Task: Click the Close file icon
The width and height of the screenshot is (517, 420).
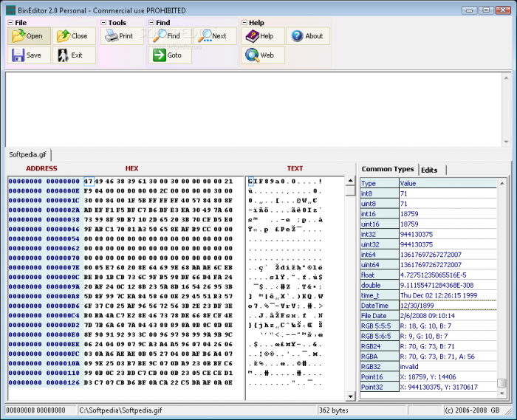Action: point(63,36)
